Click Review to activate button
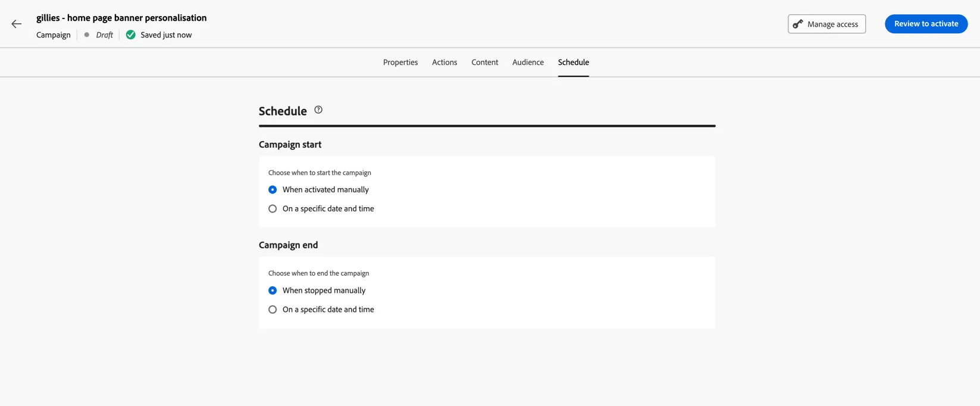Viewport: 980px width, 406px height. (x=926, y=24)
